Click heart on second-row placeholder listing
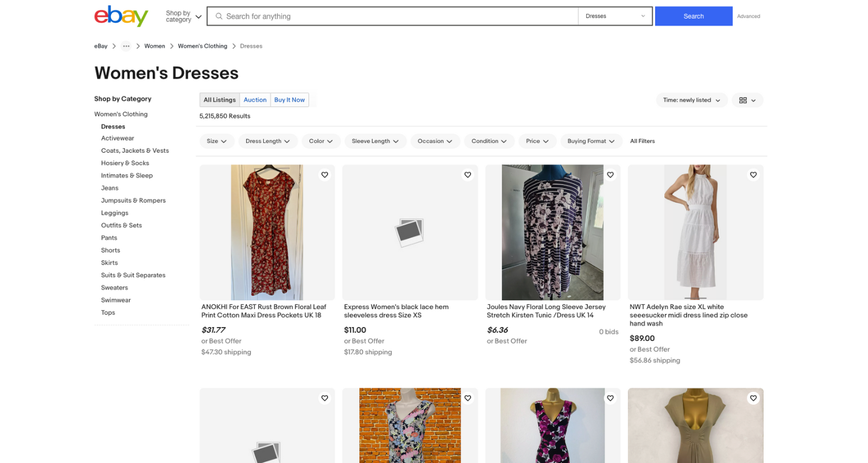868x463 pixels. click(x=325, y=398)
